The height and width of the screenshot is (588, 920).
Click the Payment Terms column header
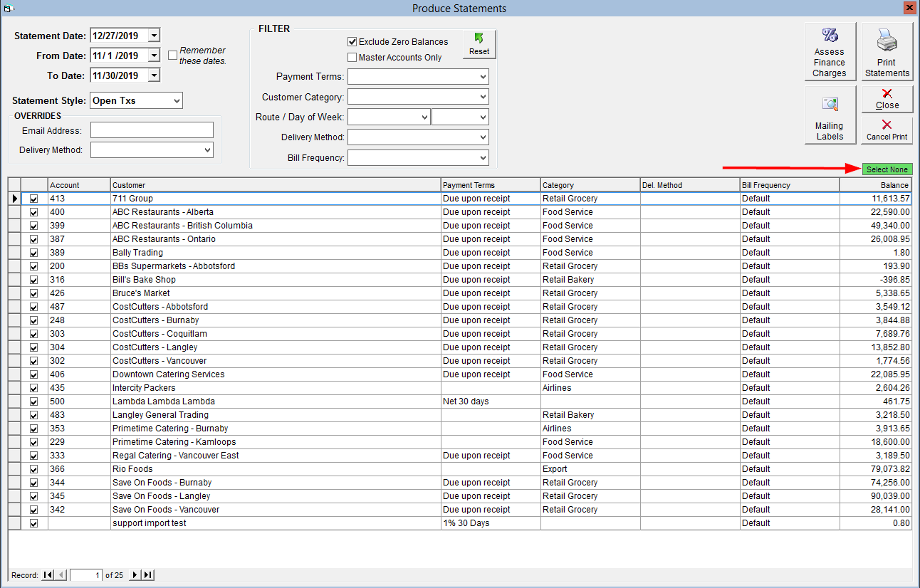click(x=491, y=185)
